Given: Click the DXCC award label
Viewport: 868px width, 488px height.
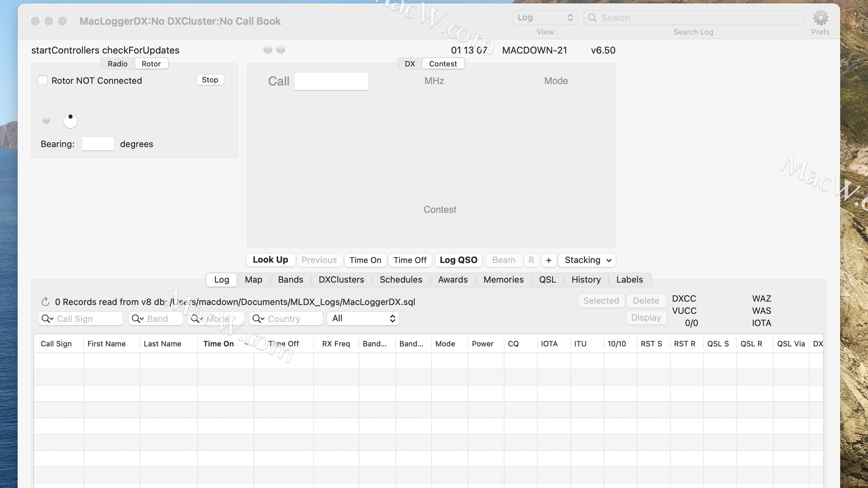Looking at the screenshot, I should (684, 299).
